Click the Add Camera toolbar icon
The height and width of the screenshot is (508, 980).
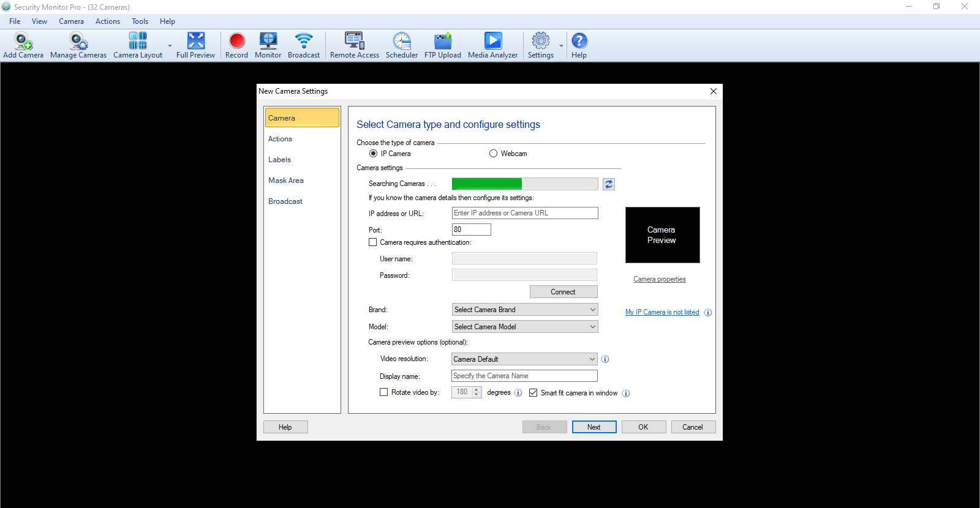click(x=23, y=45)
